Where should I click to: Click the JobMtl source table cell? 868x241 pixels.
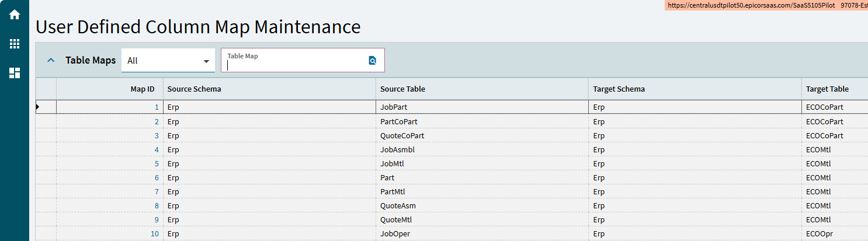click(x=482, y=163)
